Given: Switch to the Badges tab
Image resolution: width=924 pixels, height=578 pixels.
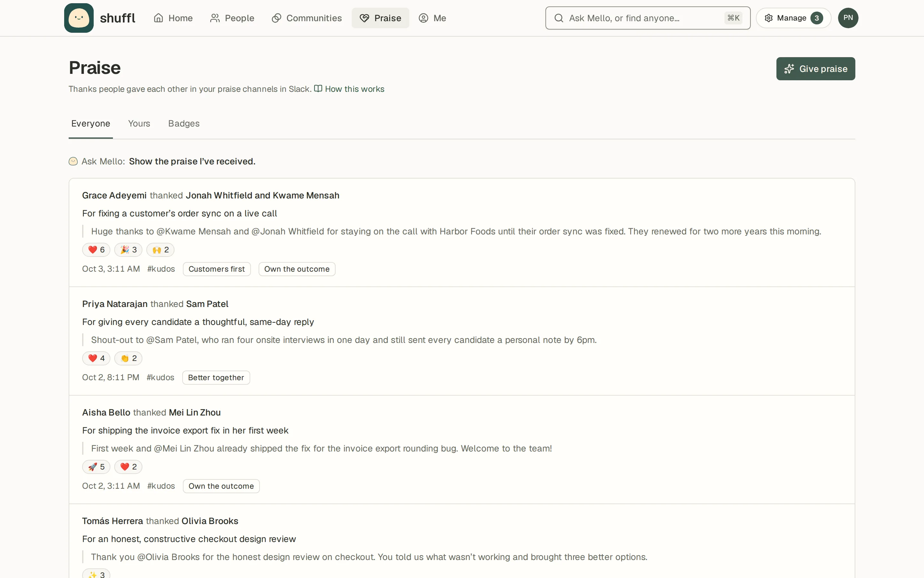Looking at the screenshot, I should [x=184, y=124].
